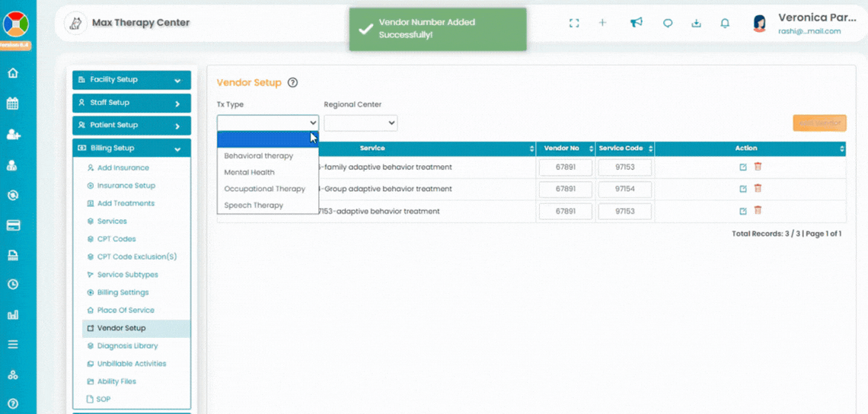Click the Add Vendor button
Image resolution: width=868 pixels, height=414 pixels.
pos(819,123)
